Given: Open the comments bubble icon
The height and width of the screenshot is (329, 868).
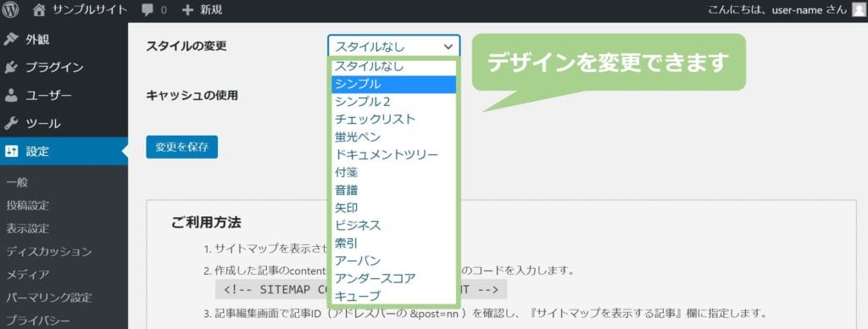Looking at the screenshot, I should [147, 10].
